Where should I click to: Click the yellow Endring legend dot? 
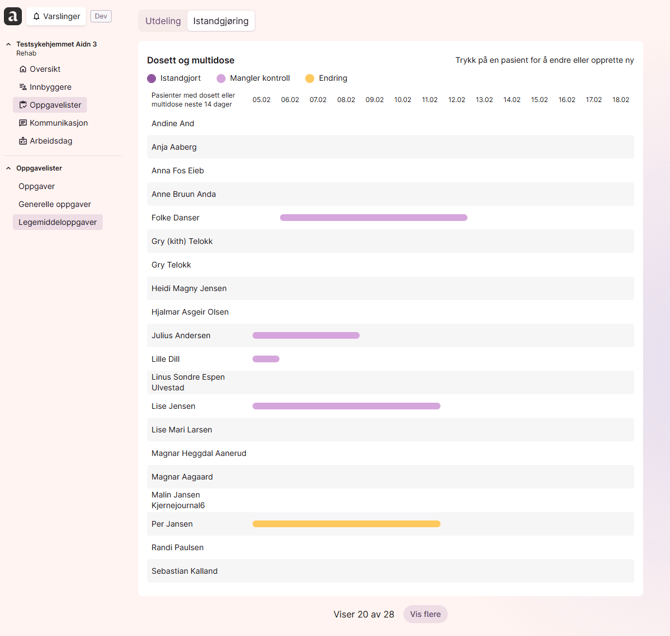pos(310,78)
